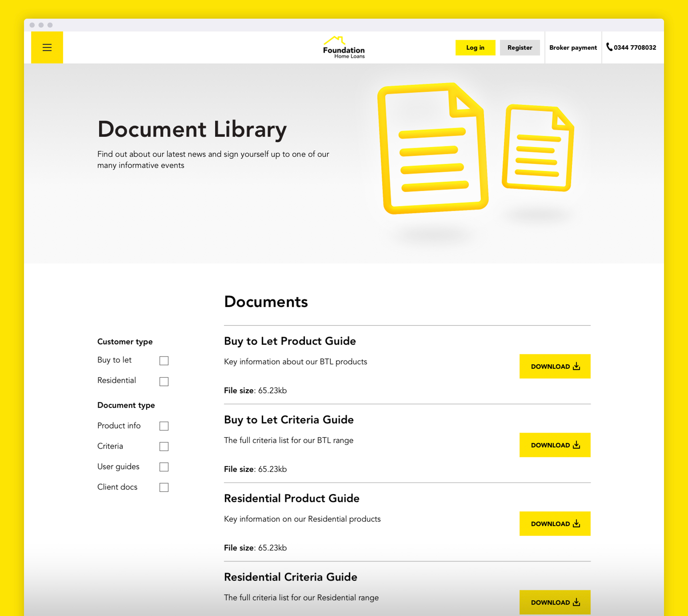Download the Buy to Let Product Guide
This screenshot has height=616, width=688.
[x=555, y=366]
